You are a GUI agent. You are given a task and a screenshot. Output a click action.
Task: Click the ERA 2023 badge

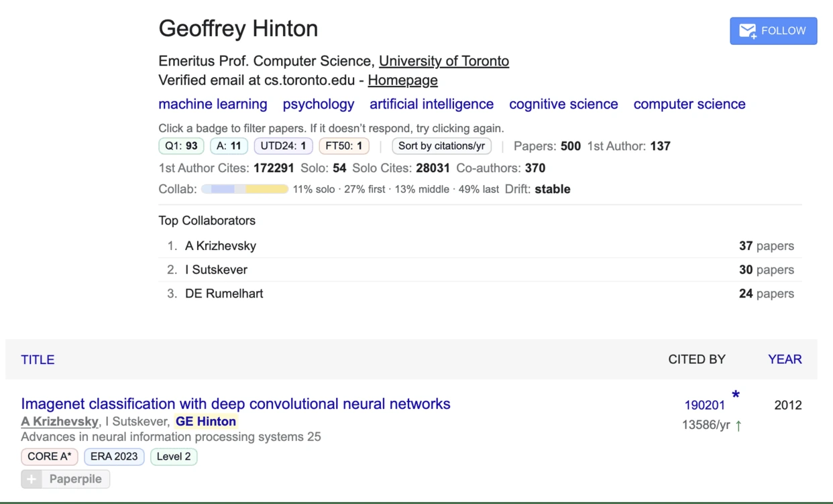(114, 456)
